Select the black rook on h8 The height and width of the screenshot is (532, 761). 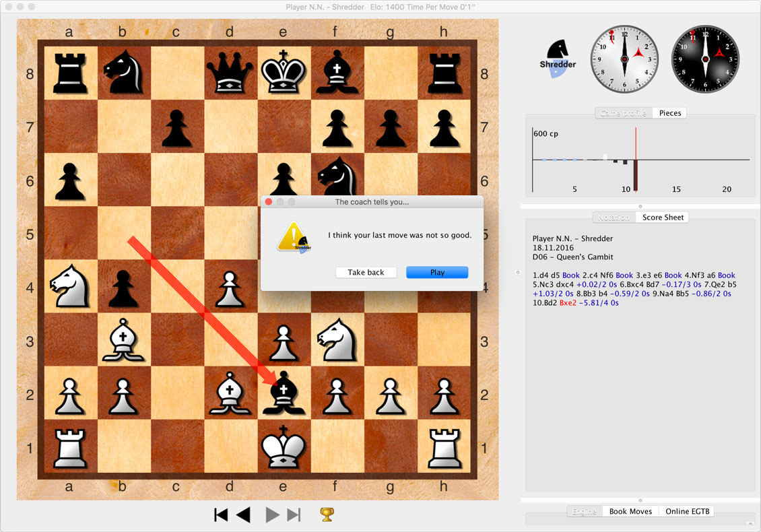[x=444, y=74]
